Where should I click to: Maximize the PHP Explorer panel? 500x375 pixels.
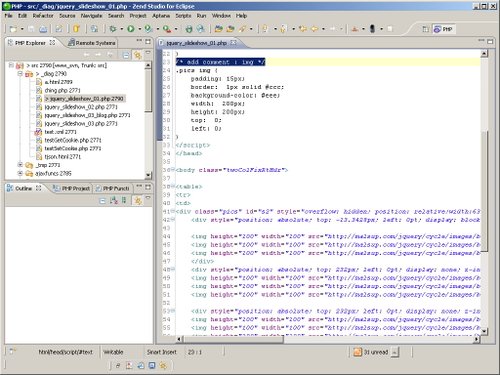pos(148,42)
